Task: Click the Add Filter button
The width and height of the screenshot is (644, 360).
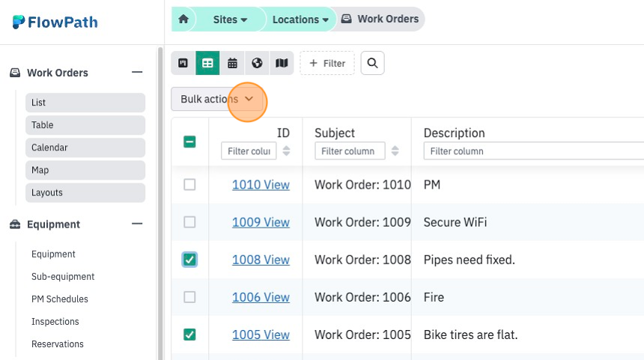Action: pyautogui.click(x=327, y=63)
